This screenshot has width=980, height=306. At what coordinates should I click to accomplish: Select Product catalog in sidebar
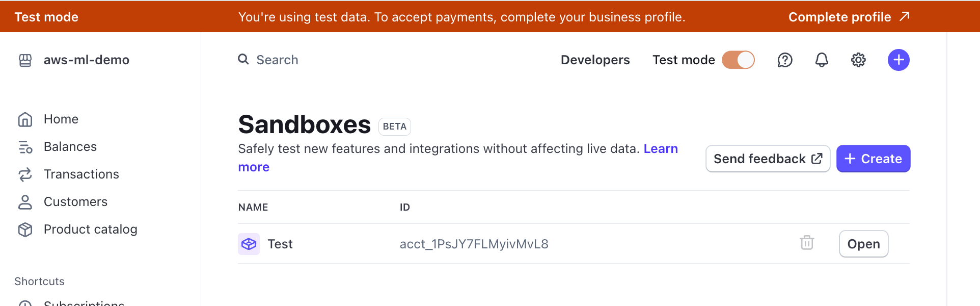tap(90, 229)
